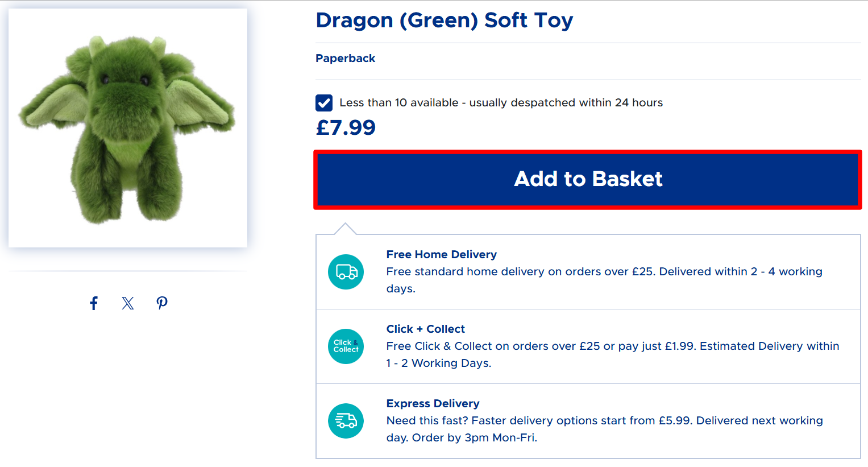
Task: Click the Click + Collect heading
Action: pyautogui.click(x=425, y=329)
